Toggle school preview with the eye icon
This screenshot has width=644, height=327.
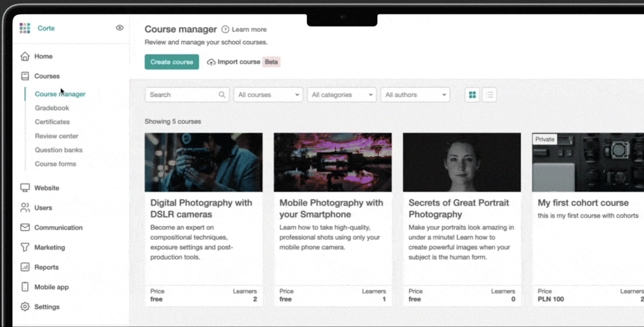tap(120, 28)
